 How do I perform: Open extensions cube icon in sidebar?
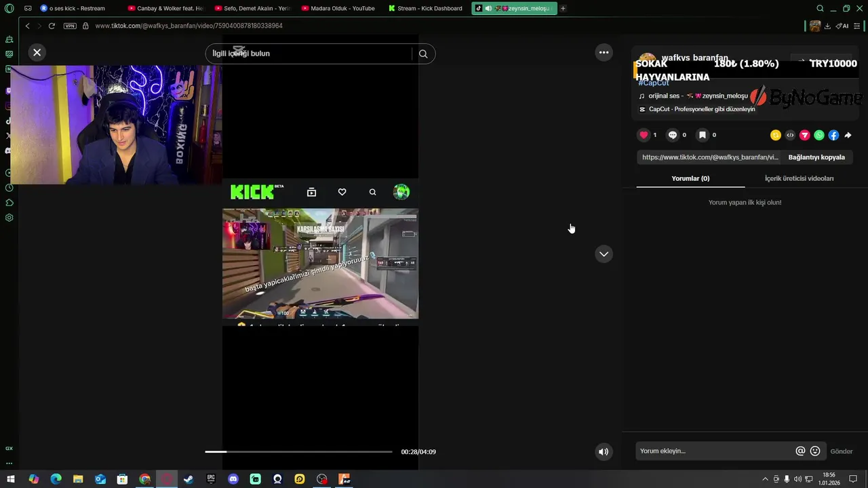(9, 203)
